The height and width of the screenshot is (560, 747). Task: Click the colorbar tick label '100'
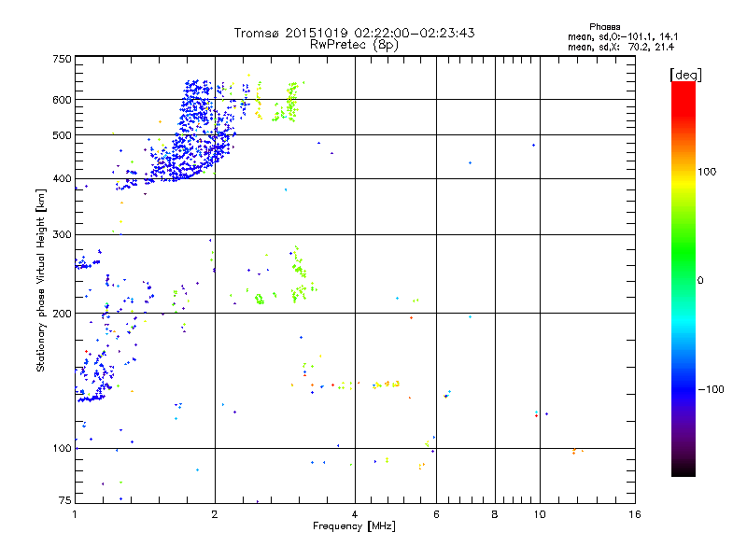point(707,172)
